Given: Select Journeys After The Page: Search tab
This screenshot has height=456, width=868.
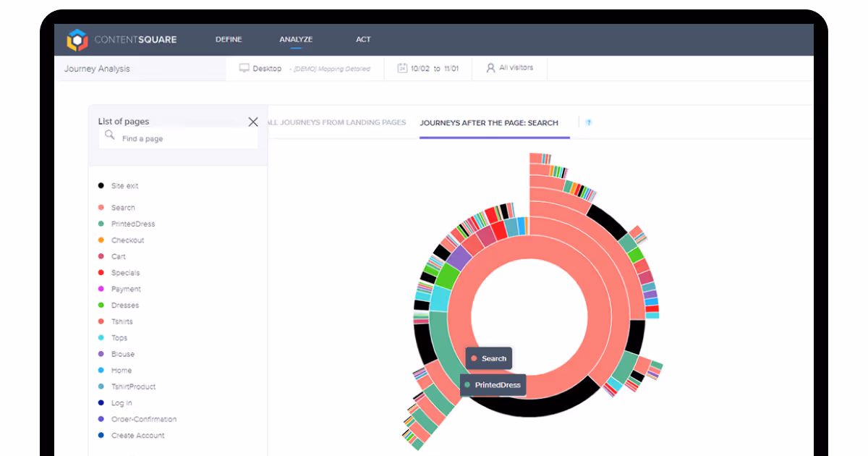Looking at the screenshot, I should pyautogui.click(x=489, y=123).
